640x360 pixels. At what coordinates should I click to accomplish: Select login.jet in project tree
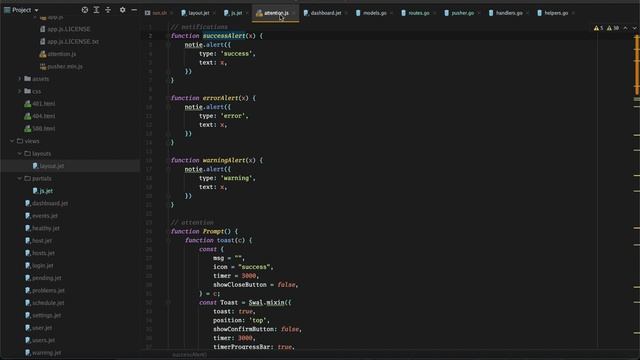[39, 266]
